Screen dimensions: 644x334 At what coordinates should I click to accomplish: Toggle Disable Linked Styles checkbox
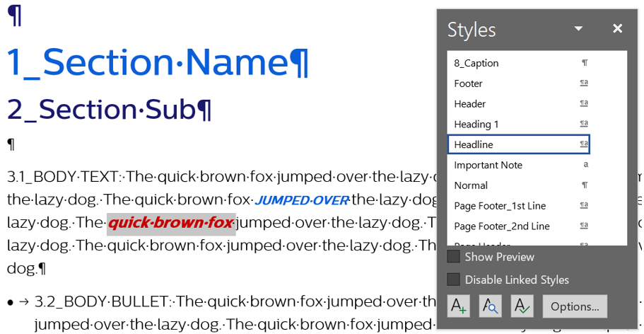pos(454,280)
